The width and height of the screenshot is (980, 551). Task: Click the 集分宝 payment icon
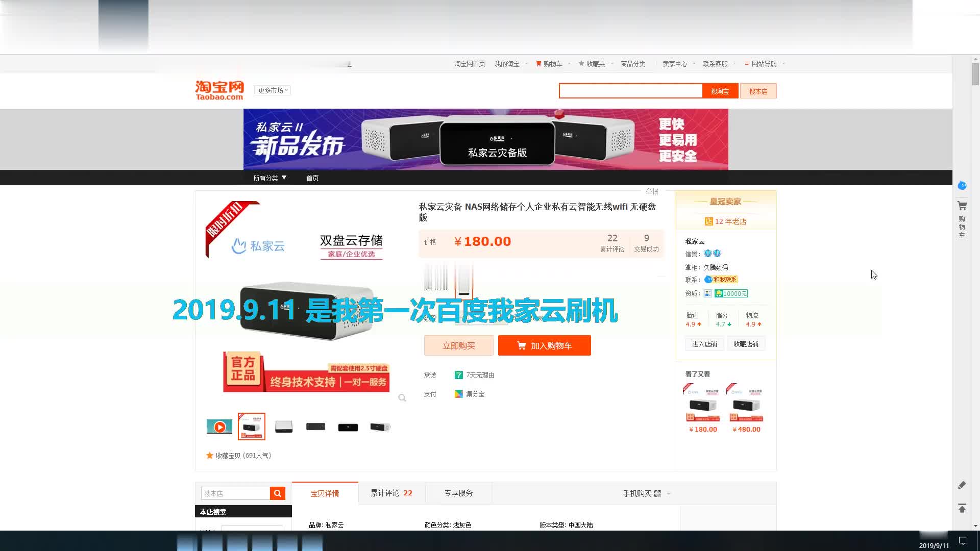[458, 394]
